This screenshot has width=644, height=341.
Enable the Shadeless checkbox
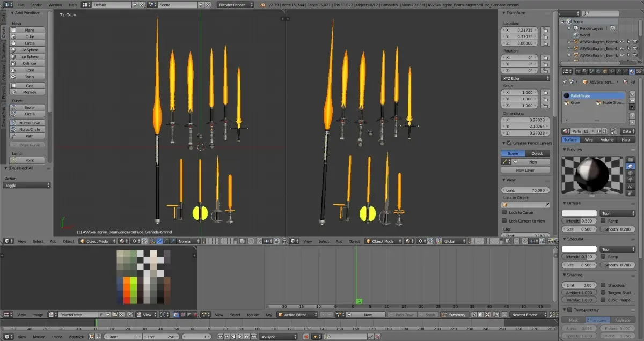tap(603, 285)
